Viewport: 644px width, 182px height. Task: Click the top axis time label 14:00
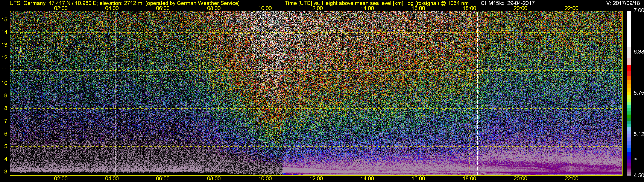tap(367, 8)
